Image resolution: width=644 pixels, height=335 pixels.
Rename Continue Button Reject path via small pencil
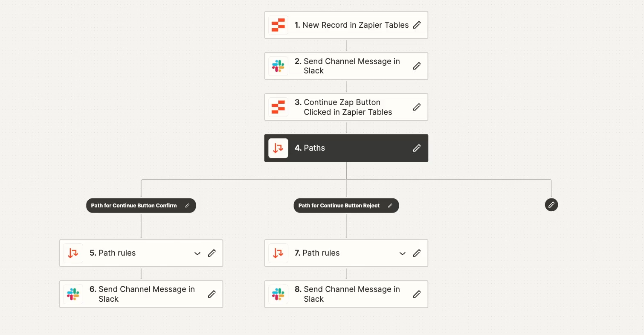point(390,206)
